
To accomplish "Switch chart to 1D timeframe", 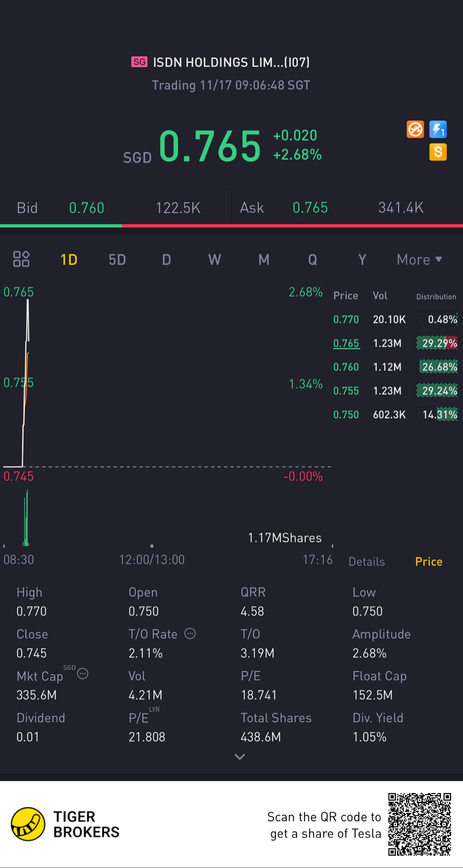I will (x=69, y=260).
